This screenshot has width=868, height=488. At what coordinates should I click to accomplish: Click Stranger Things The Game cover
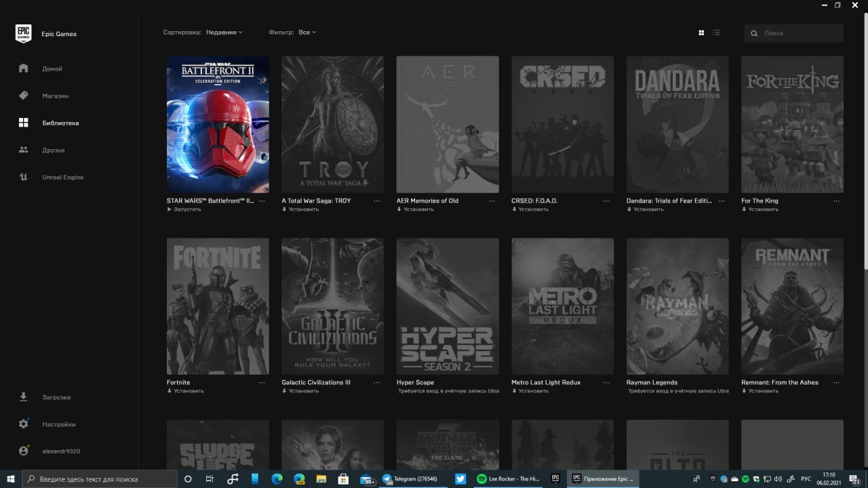point(448,445)
